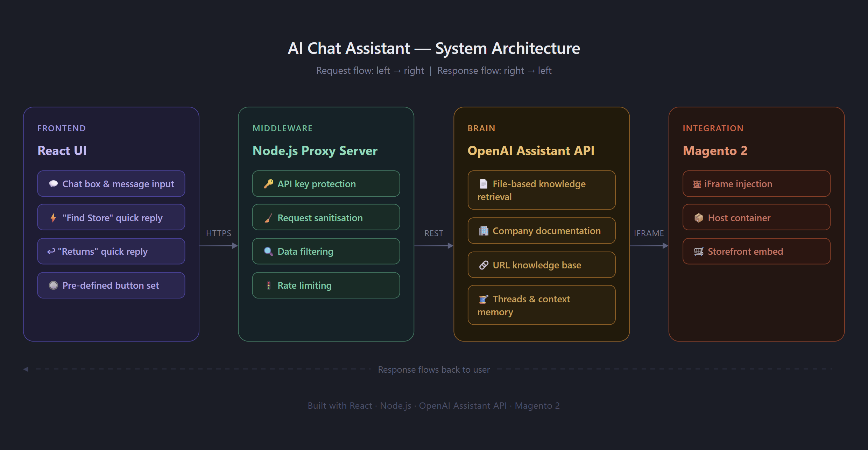Click "Response flows back to user" caption
Viewport: 868px width, 450px height.
pos(434,370)
